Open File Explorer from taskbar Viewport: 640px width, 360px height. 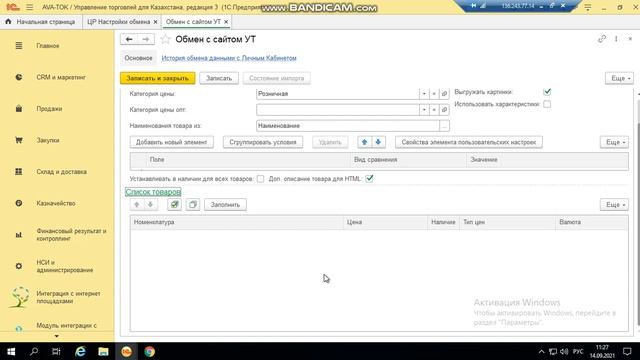click(x=103, y=351)
